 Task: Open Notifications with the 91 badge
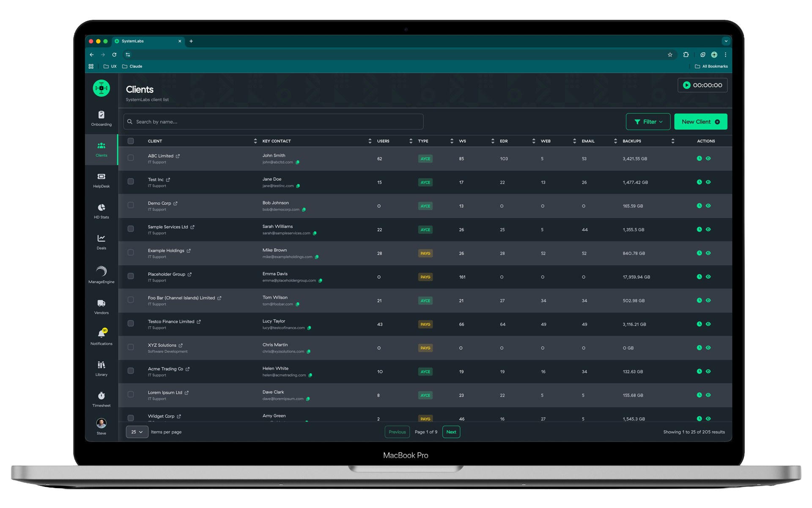coord(101,336)
